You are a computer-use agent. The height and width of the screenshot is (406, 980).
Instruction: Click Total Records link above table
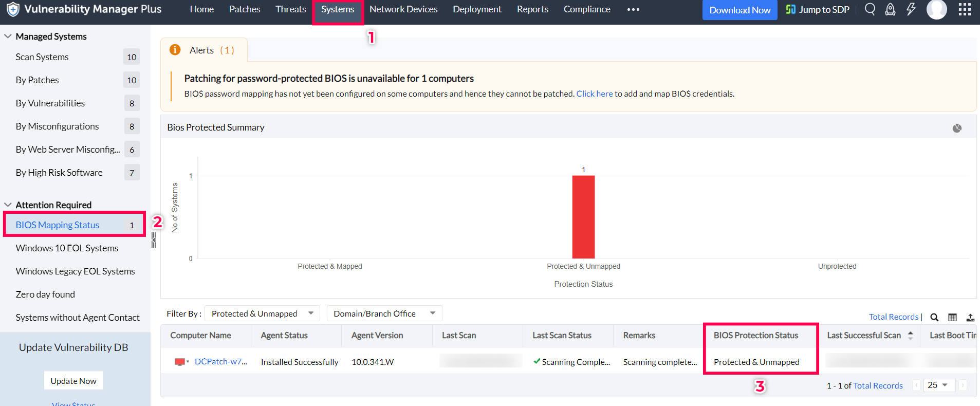(x=894, y=317)
